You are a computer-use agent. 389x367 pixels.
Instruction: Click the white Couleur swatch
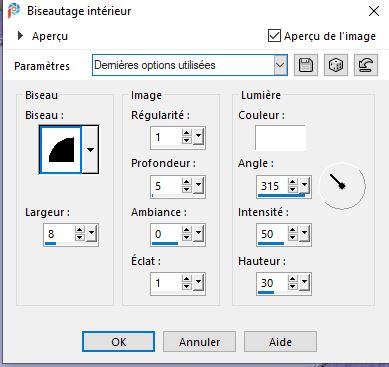(280, 138)
